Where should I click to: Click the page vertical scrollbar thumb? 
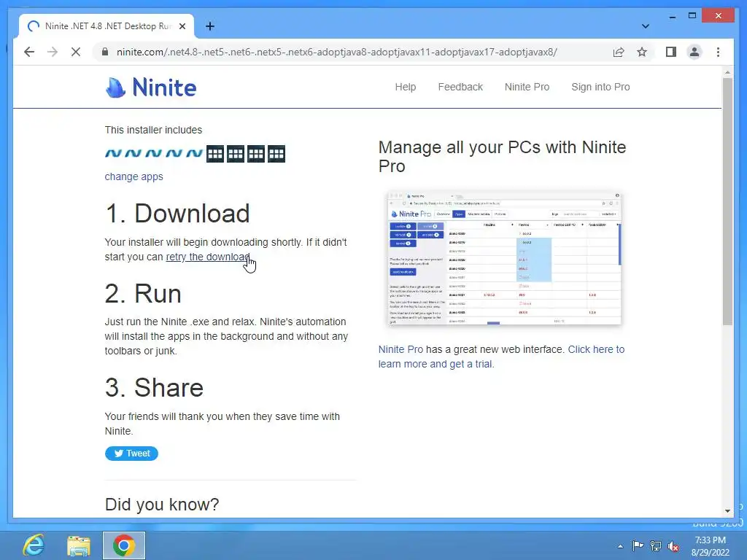tap(727, 201)
